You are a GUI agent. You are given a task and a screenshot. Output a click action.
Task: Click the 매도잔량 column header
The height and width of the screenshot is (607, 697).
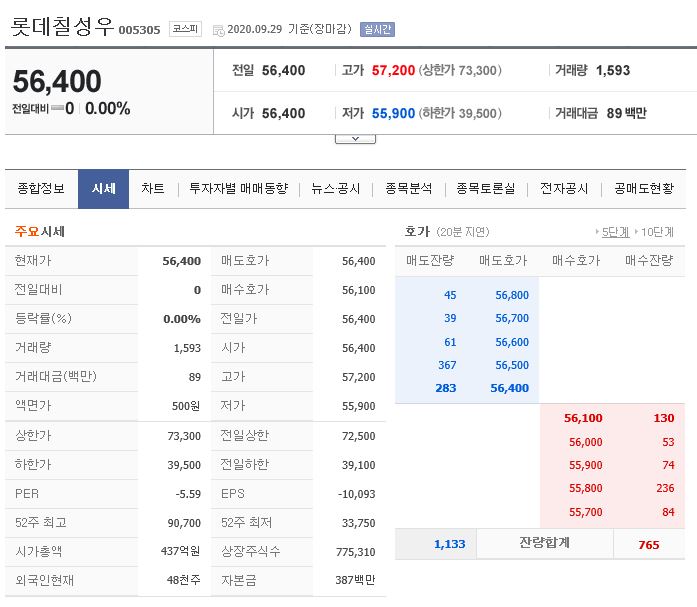(x=430, y=260)
